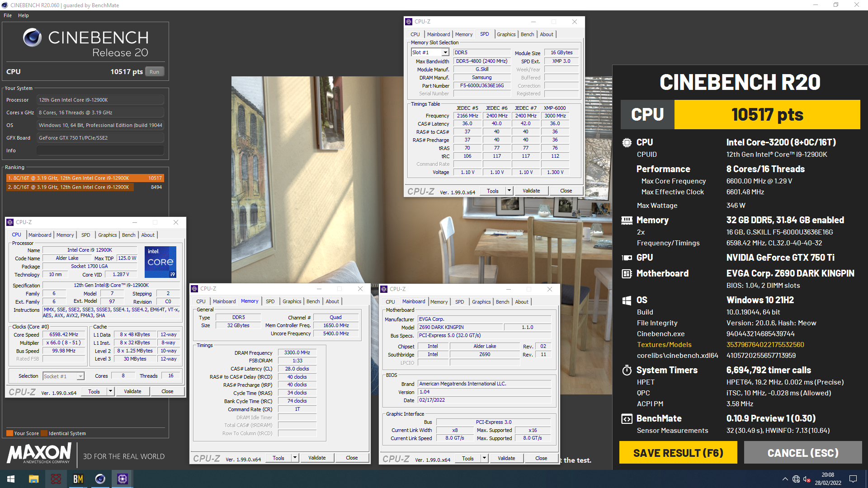Image resolution: width=868 pixels, height=488 pixels.
Task: Click the Cinebench sphere logo
Action: click(33, 38)
